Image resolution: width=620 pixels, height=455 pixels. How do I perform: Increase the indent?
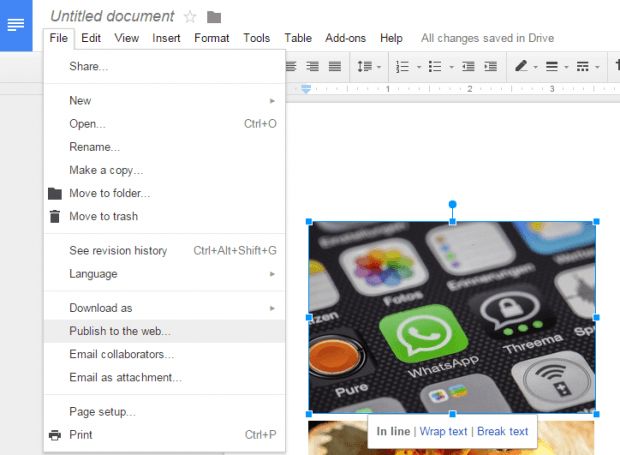pos(490,66)
